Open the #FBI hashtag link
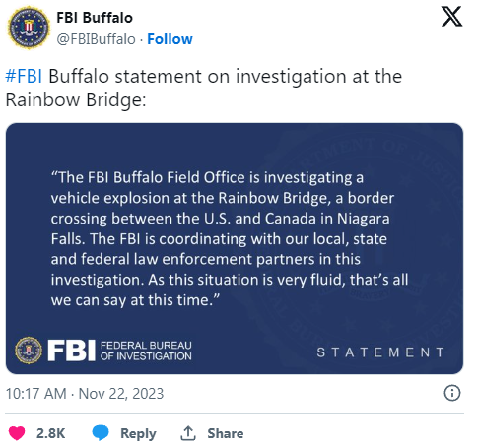Image resolution: width=477 pixels, height=448 pixels. click(24, 77)
